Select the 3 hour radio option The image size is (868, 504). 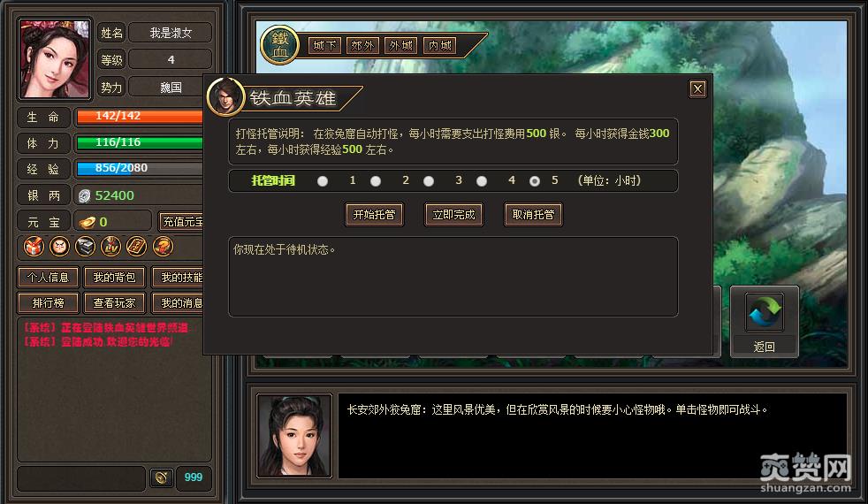429,181
